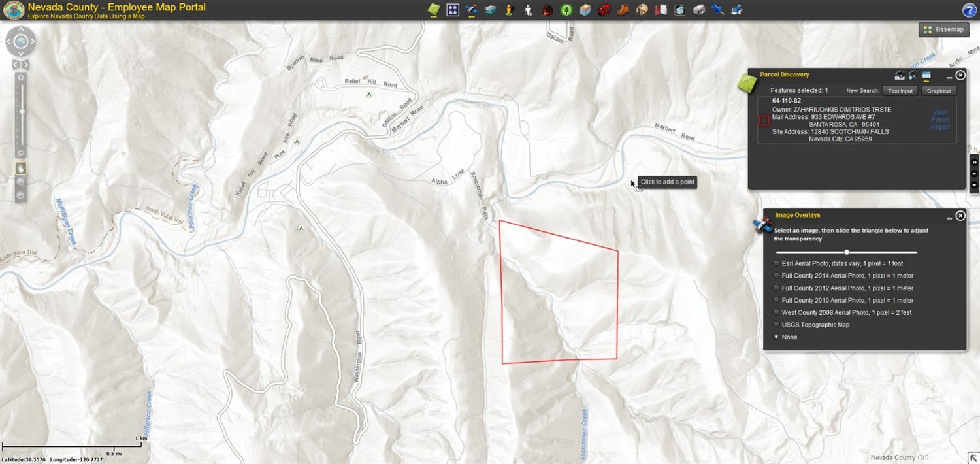Select the pan hand tool
The height and width of the screenshot is (464, 980).
click(x=21, y=169)
